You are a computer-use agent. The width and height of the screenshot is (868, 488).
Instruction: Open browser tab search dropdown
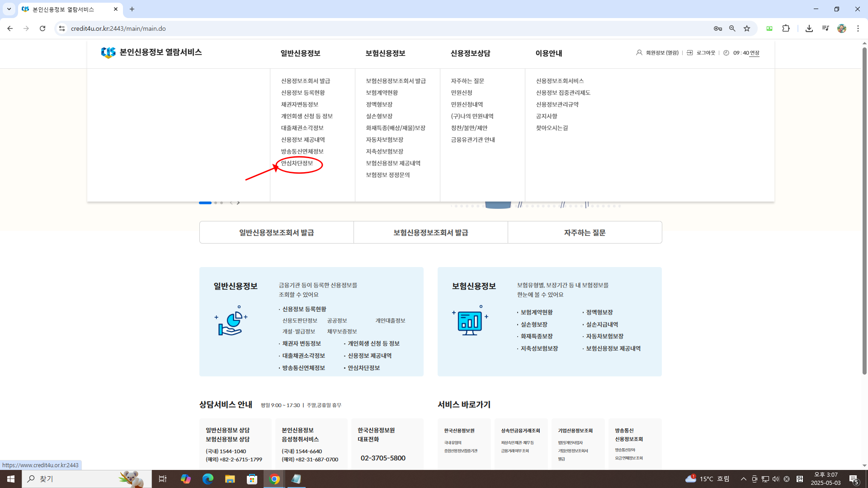pyautogui.click(x=9, y=9)
